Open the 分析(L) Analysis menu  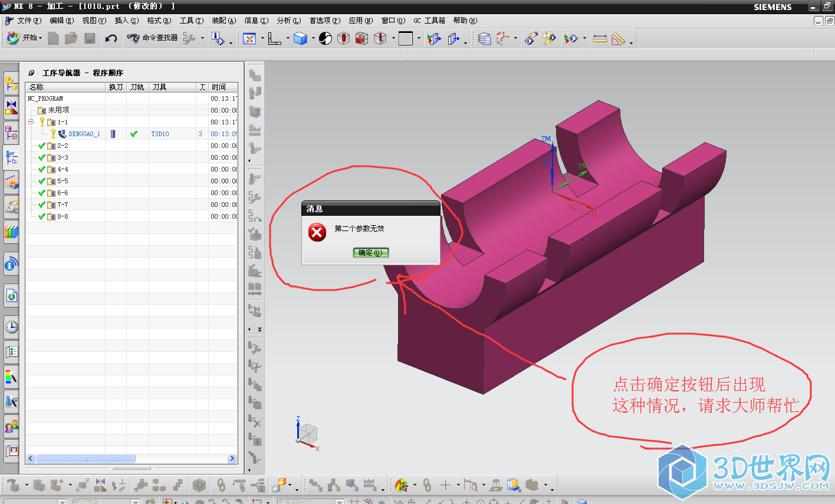point(289,21)
